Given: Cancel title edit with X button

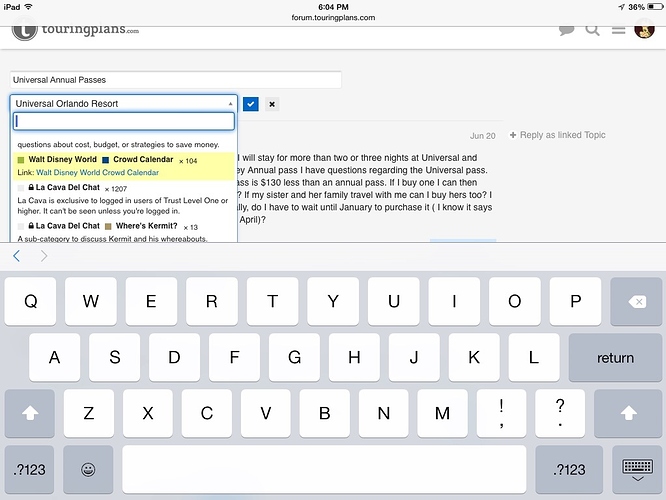Looking at the screenshot, I should 271,103.
